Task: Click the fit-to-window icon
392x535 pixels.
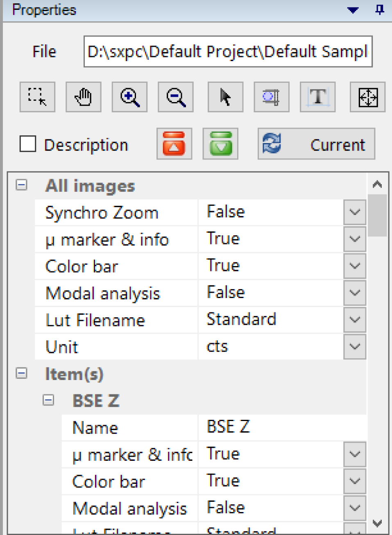Action: [367, 97]
